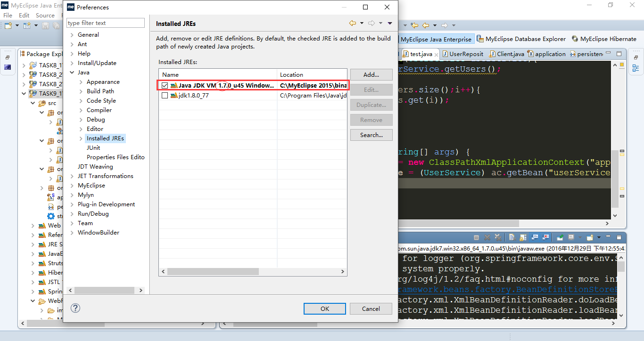This screenshot has height=341, width=644.
Task: Click the New wizard toolbar icon
Action: (x=8, y=25)
